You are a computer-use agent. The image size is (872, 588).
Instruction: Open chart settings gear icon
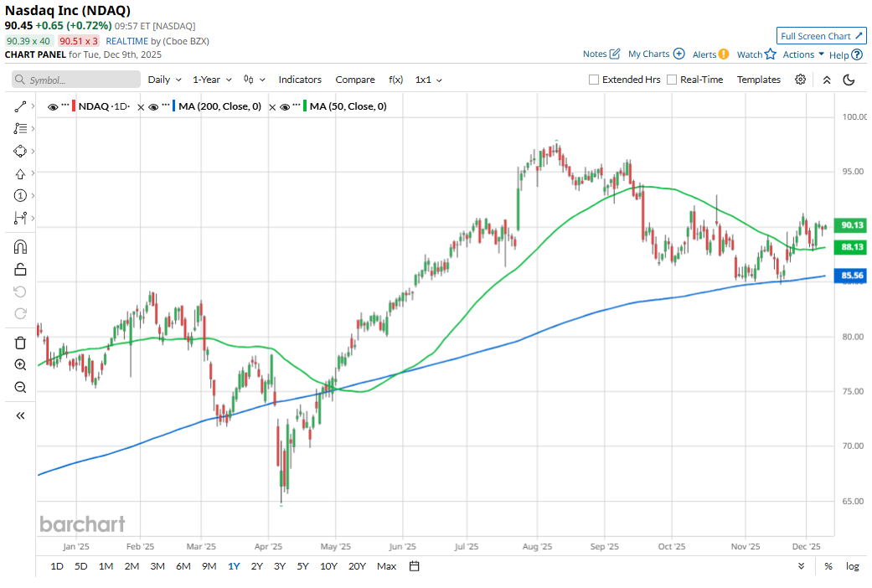[801, 80]
